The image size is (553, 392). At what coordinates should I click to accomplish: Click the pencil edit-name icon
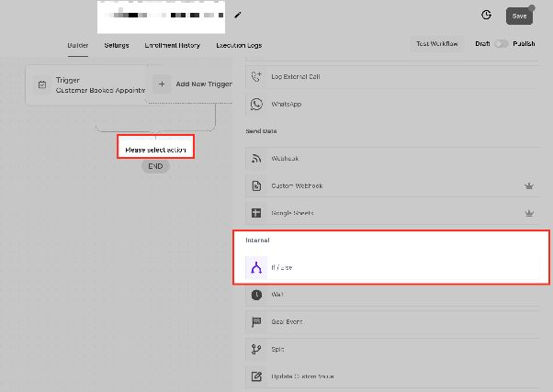click(238, 16)
